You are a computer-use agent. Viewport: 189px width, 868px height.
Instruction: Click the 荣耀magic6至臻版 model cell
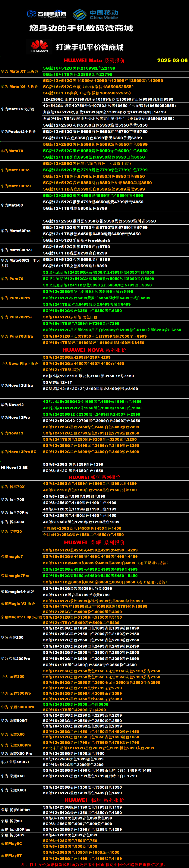[21, 592]
